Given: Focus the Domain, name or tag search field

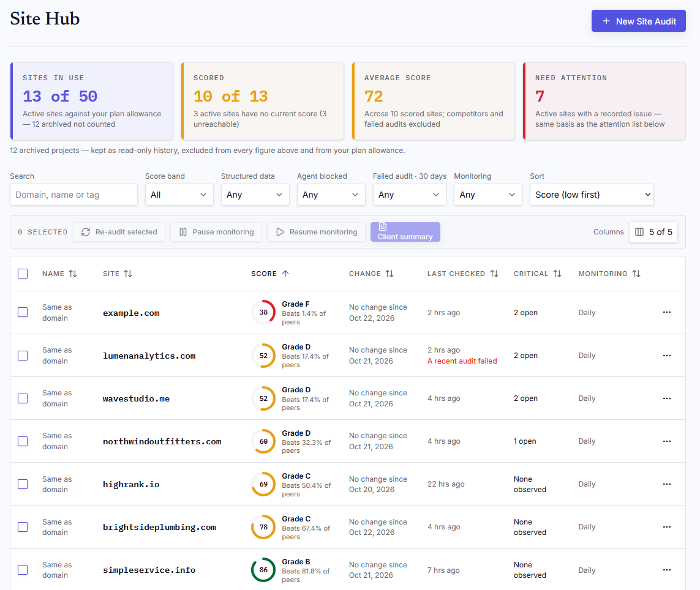Looking at the screenshot, I should pos(73,195).
